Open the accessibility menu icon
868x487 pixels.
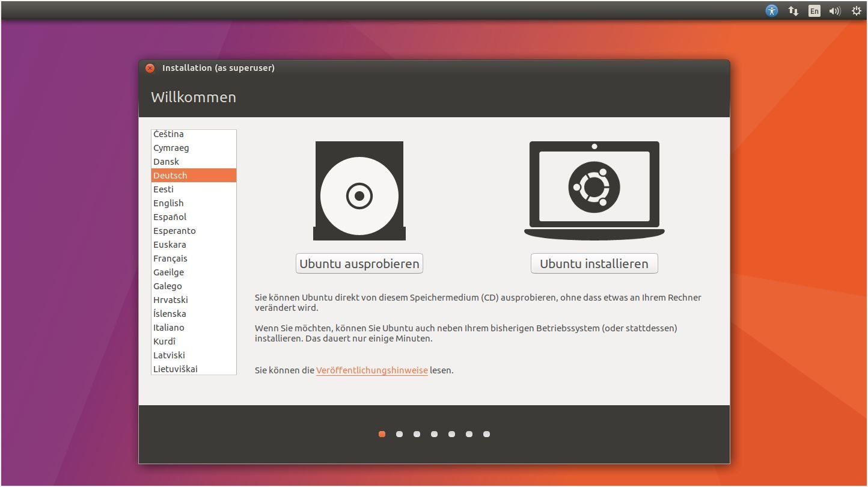[772, 11]
